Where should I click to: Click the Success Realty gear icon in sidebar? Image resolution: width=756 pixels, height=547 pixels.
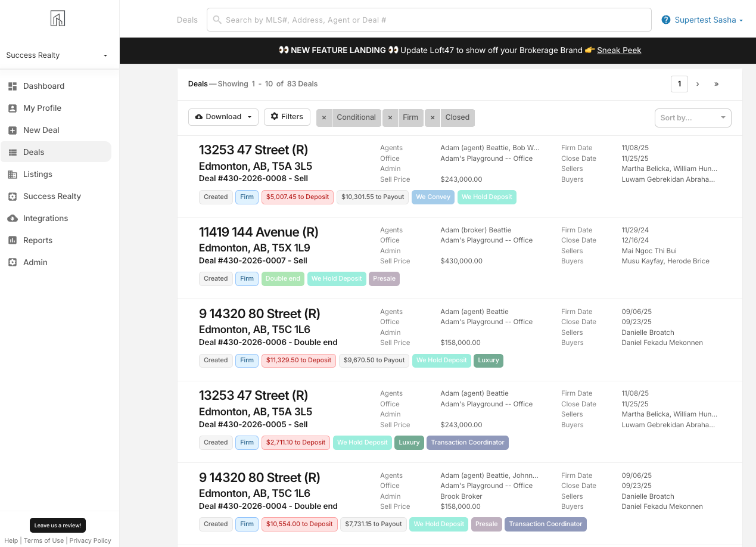point(13,197)
